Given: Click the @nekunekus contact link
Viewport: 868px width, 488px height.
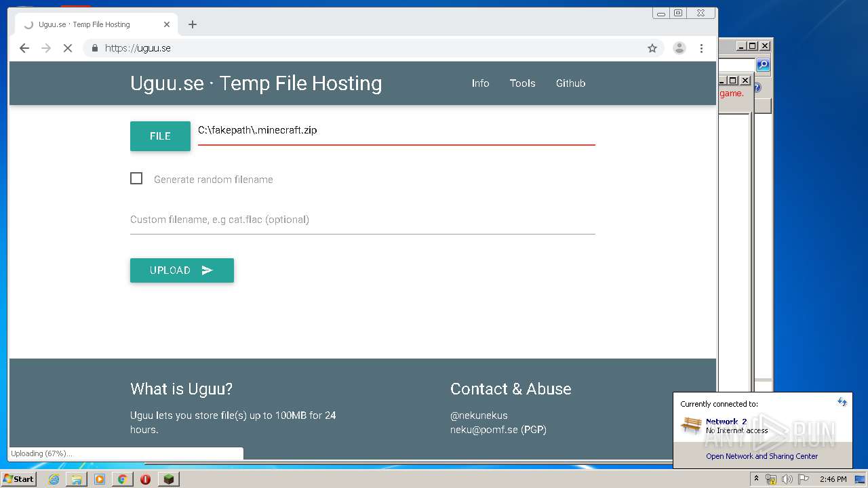Looking at the screenshot, I should tap(479, 415).
